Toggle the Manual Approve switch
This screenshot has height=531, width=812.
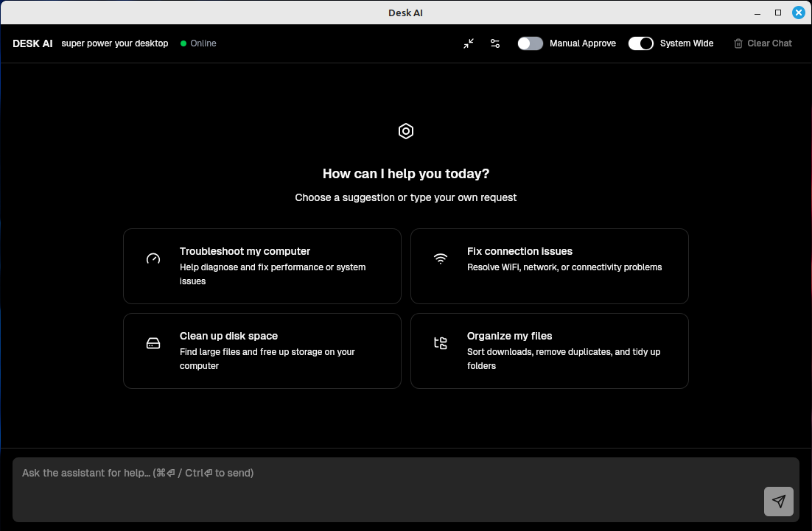pyautogui.click(x=531, y=43)
